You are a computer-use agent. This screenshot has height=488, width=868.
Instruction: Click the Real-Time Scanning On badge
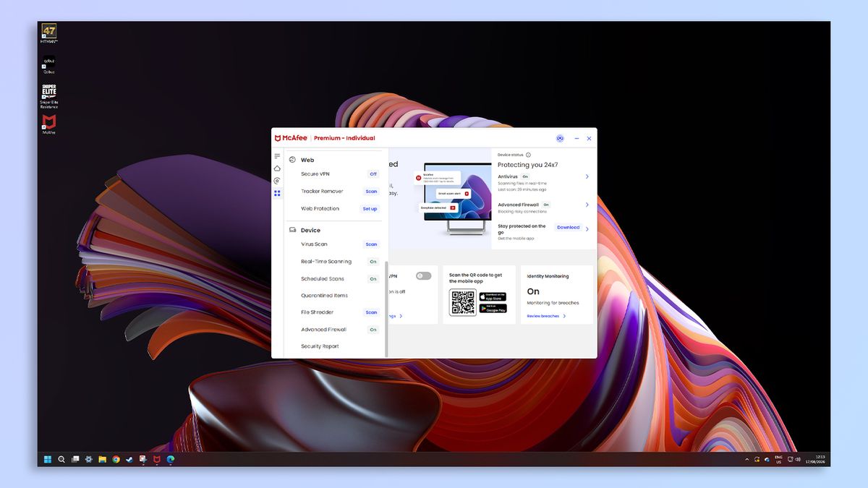tap(373, 262)
